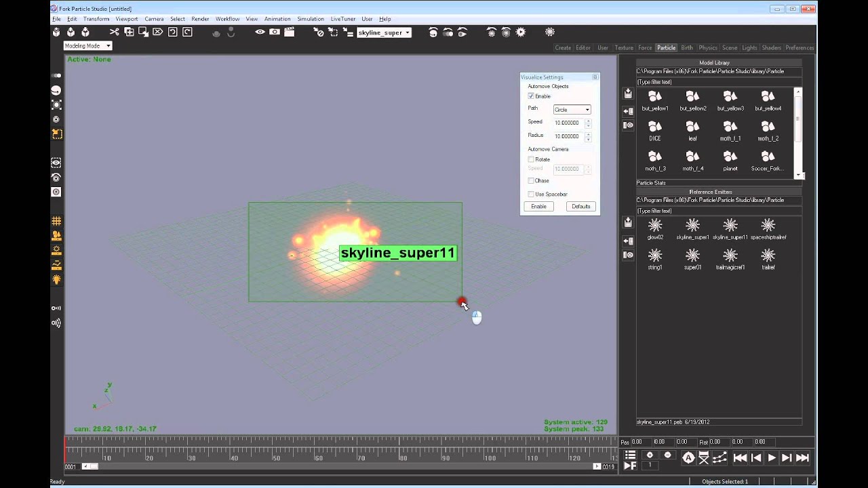Enable the Use Spacebar checkbox
Image resolution: width=868 pixels, height=488 pixels.
[x=531, y=195]
